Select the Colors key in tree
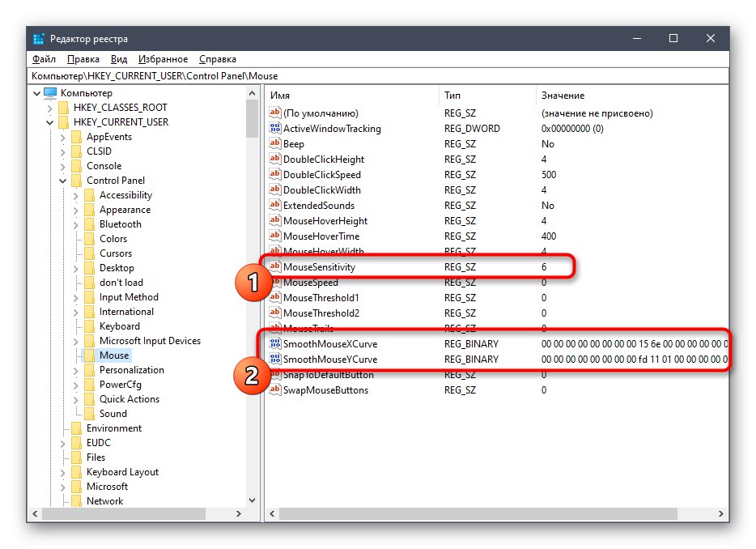Screen dimensions: 756x549 [x=113, y=239]
